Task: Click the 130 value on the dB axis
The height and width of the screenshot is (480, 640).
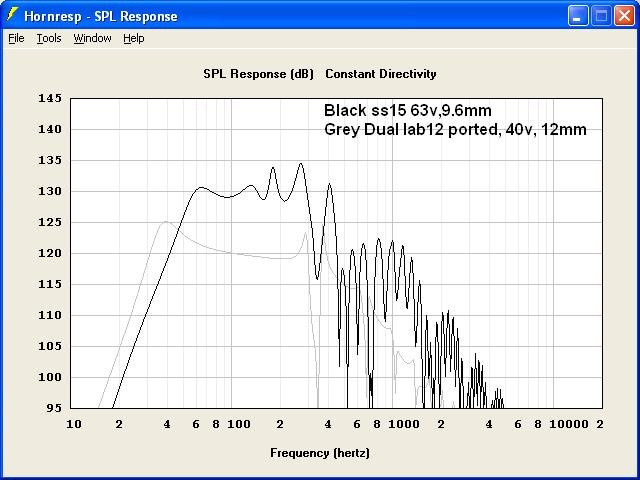Action: 50,191
